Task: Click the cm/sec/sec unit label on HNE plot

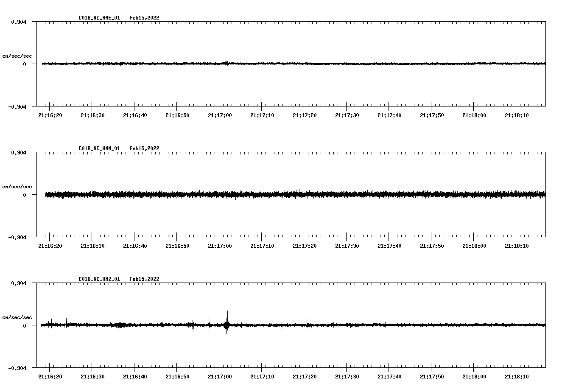Action: (17, 56)
